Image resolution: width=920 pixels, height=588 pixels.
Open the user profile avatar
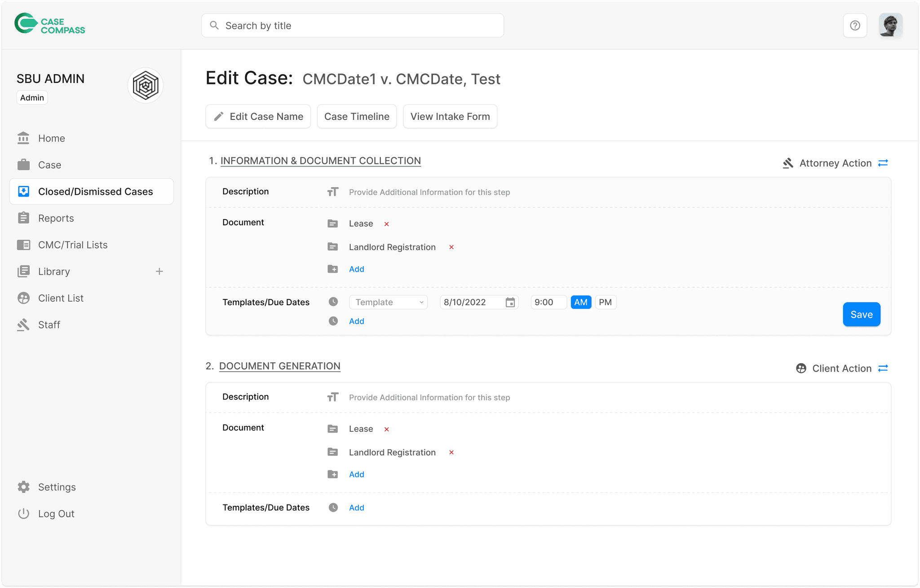point(890,26)
